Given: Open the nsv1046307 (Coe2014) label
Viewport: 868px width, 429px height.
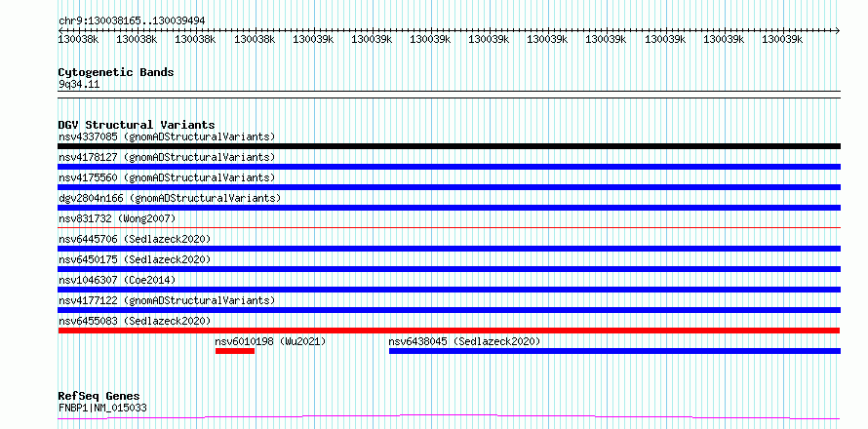Looking at the screenshot, I should tap(117, 280).
